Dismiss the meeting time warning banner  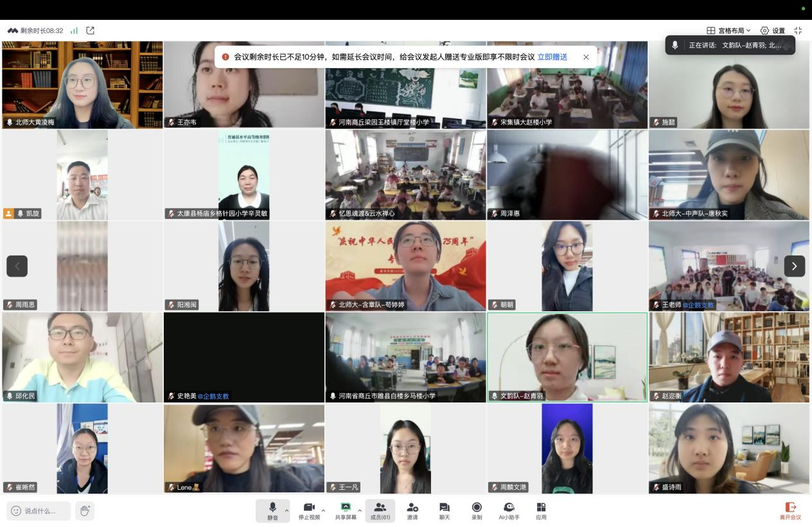pos(586,57)
